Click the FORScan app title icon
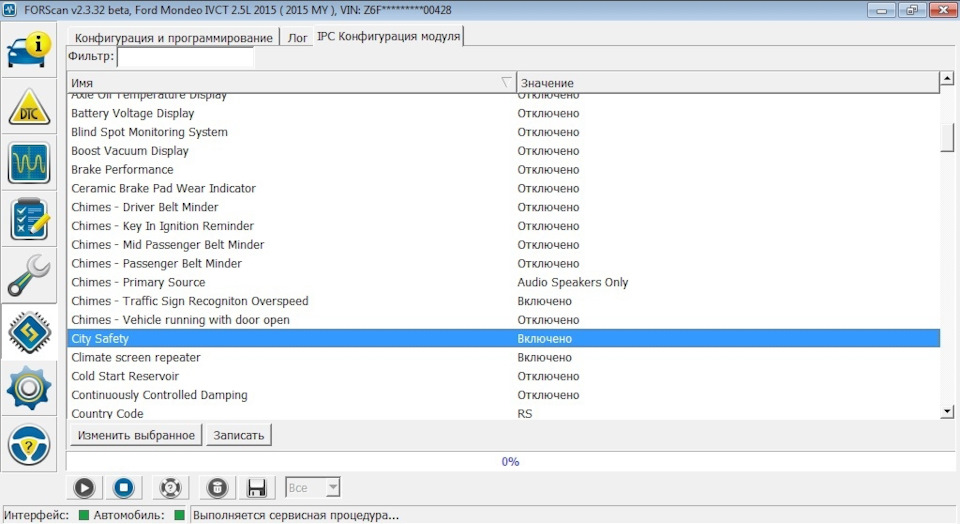Screen dimensions: 960x524 point(10,10)
